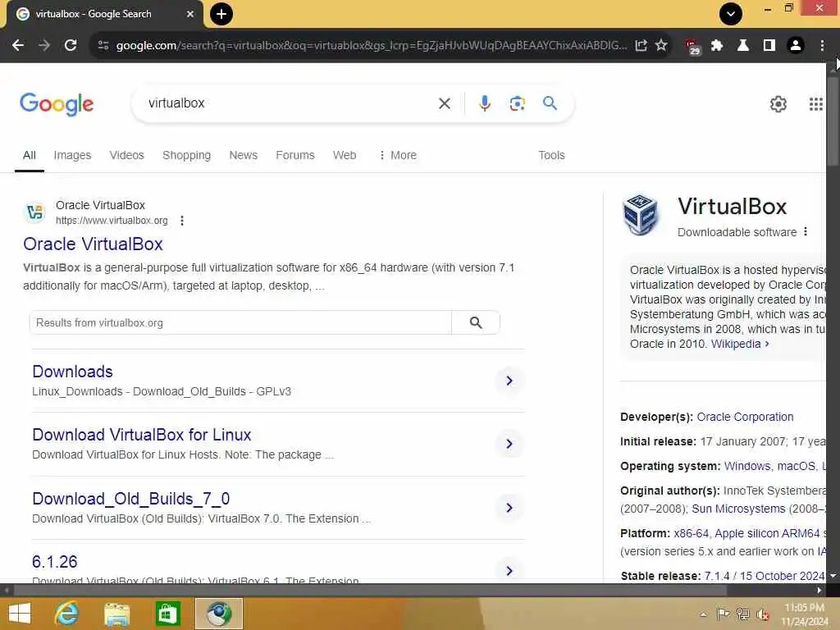The width and height of the screenshot is (840, 630).
Task: Search by image with Google Lens
Action: (517, 103)
